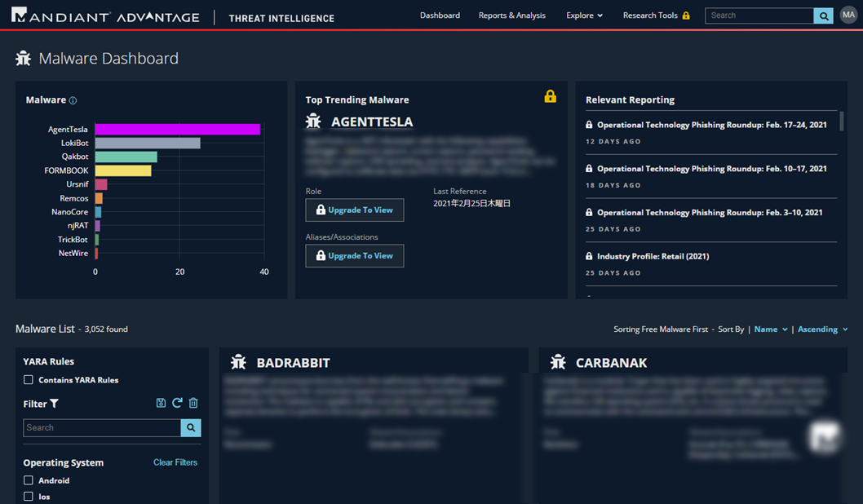Open the Explore dropdown menu
The image size is (863, 504).
(585, 15)
